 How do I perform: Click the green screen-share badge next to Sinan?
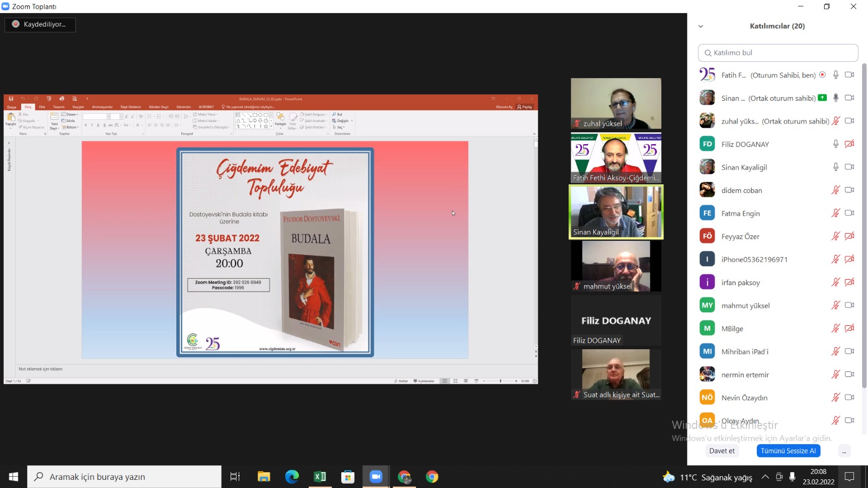[822, 98]
